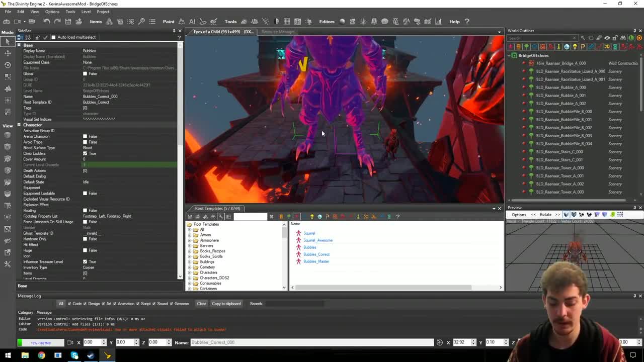Click the wrench icon in Root Templates toolbar
644x362 pixels.
tap(220, 217)
